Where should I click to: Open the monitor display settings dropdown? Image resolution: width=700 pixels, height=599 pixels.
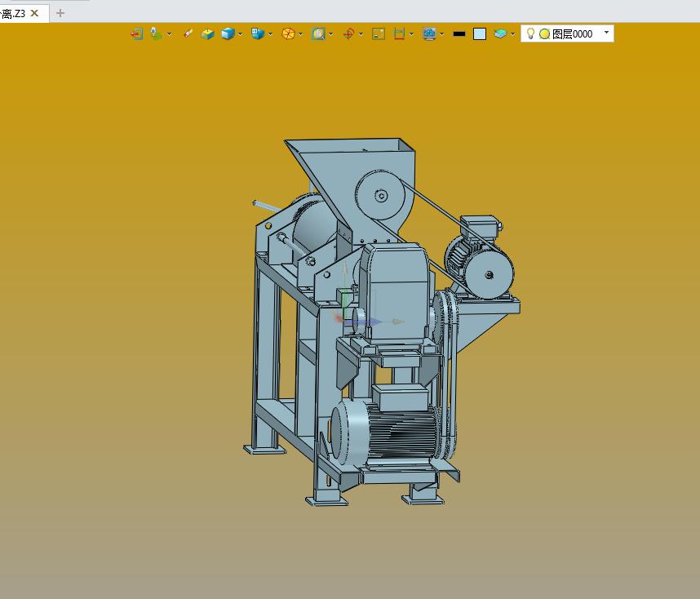click(x=442, y=34)
